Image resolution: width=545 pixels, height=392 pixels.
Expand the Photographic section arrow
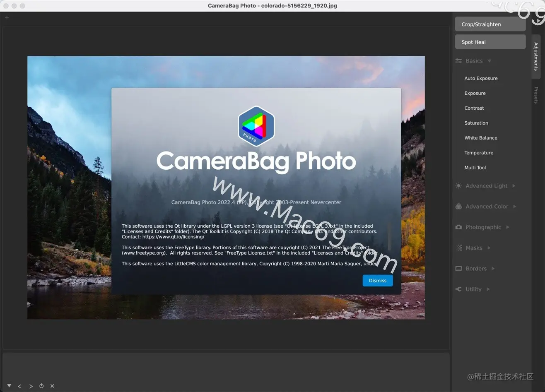coord(508,227)
